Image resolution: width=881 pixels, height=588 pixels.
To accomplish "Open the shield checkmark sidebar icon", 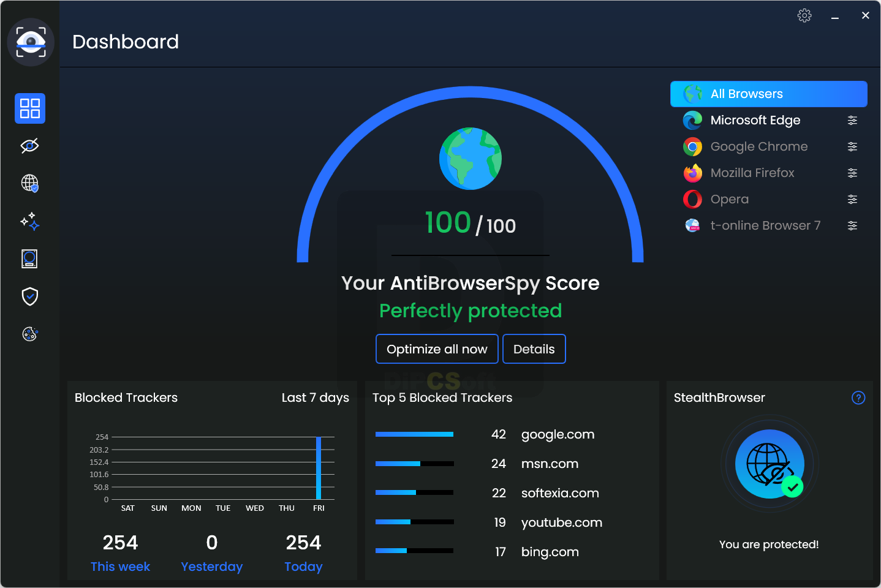I will click(30, 296).
